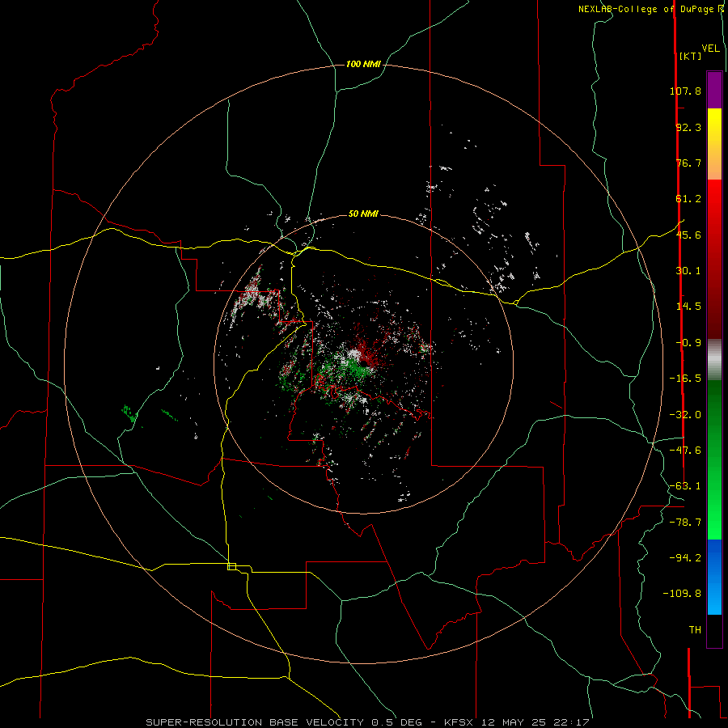
Task: Click the -63.1 velocity scale value
Action: [x=686, y=486]
